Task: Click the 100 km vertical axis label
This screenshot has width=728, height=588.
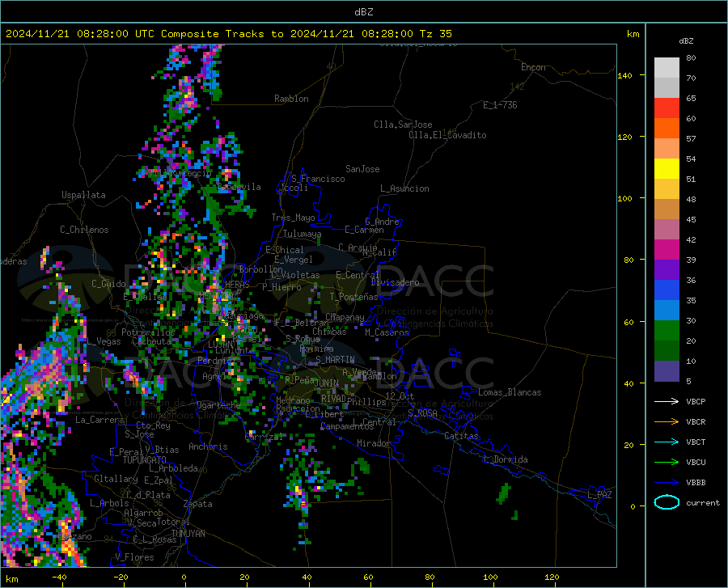Action: (624, 198)
